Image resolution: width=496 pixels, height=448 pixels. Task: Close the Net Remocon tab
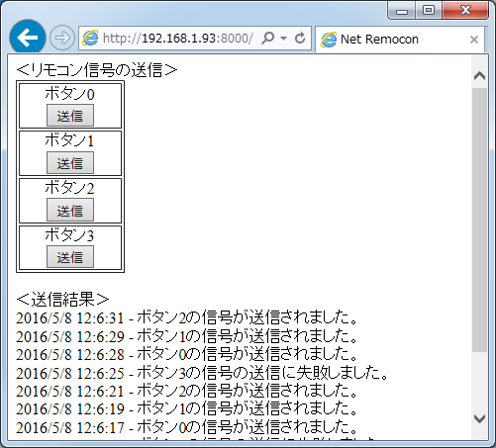pos(474,40)
